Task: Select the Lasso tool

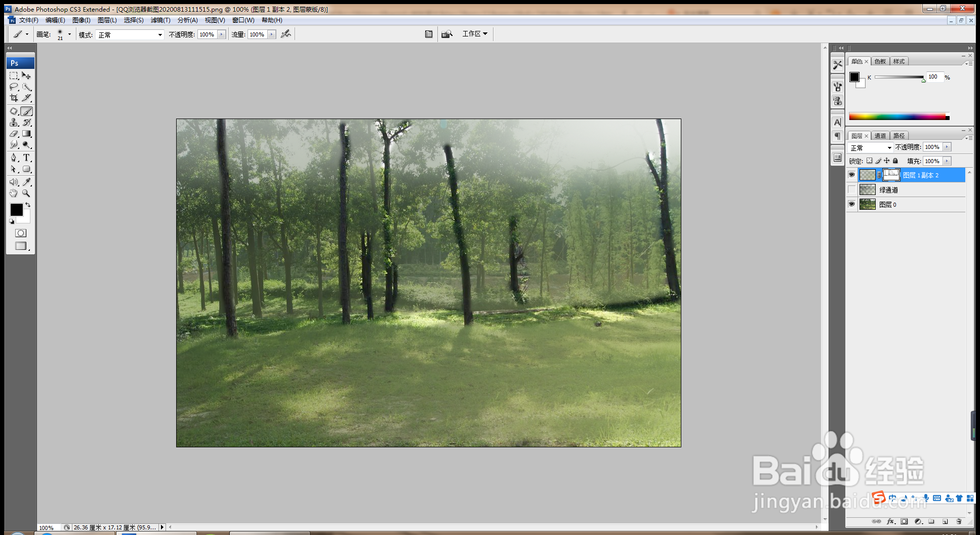Action: coord(14,87)
